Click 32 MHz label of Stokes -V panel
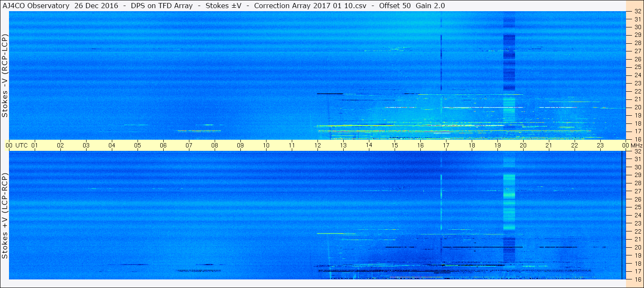This screenshot has height=288, width=644. tap(638, 12)
